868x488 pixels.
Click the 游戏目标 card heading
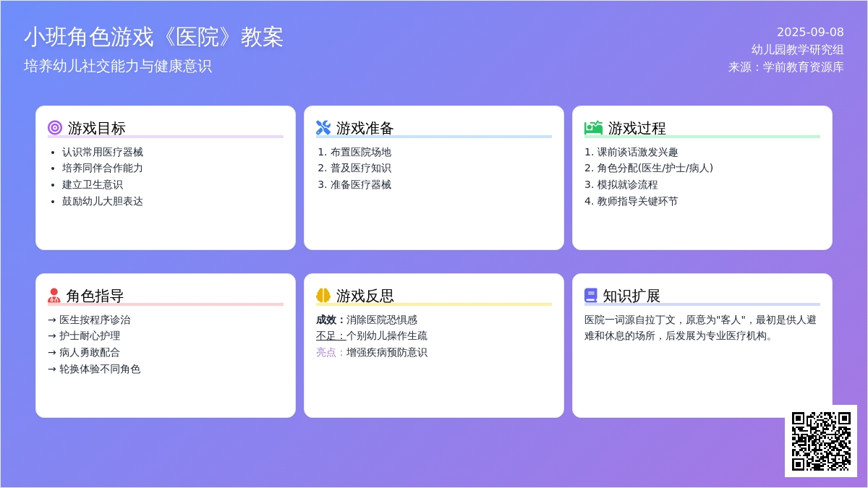(97, 128)
